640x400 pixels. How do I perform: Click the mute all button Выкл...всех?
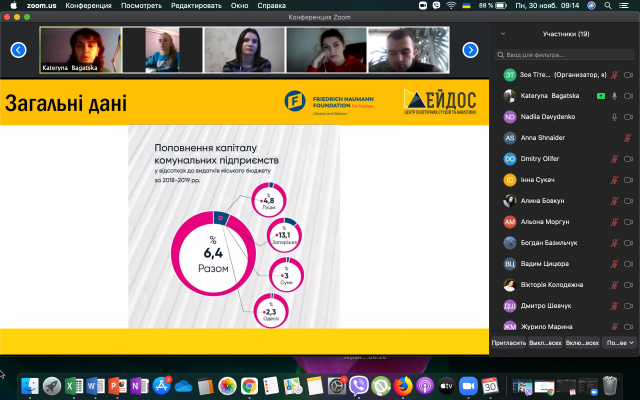pos(545,343)
